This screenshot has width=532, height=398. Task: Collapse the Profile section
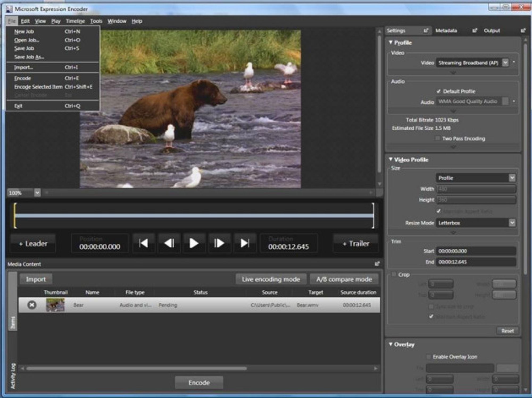coord(390,43)
